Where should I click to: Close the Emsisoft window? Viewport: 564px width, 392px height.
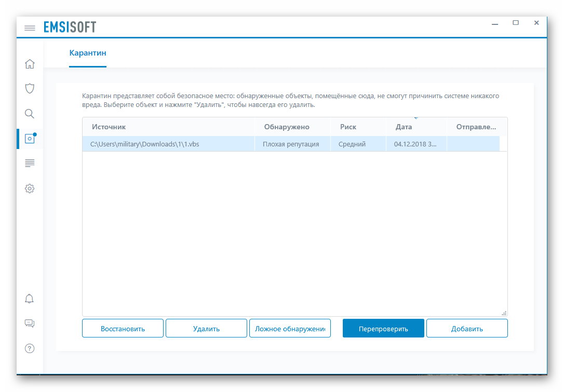pyautogui.click(x=536, y=23)
